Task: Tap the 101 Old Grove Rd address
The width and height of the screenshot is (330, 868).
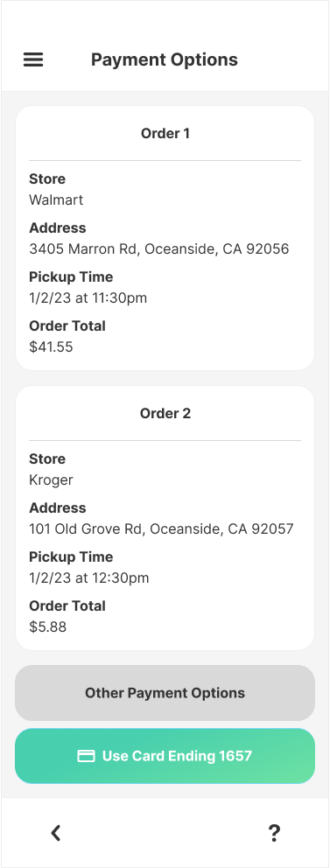Action: [161, 529]
